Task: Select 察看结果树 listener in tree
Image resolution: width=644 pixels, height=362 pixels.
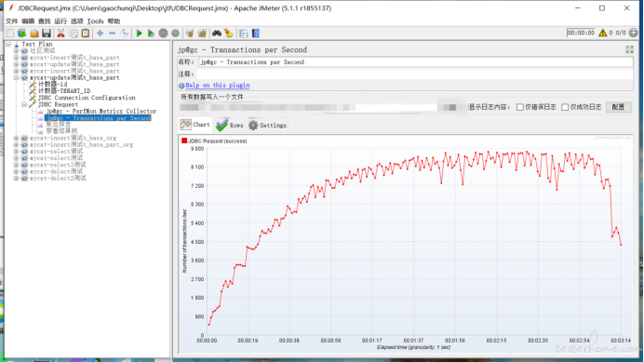Action: point(61,131)
